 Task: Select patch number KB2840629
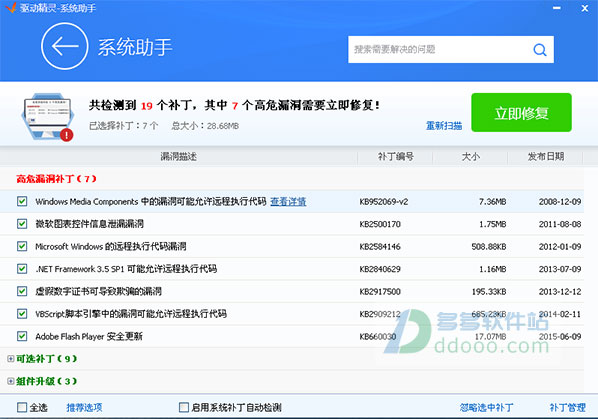[380, 269]
